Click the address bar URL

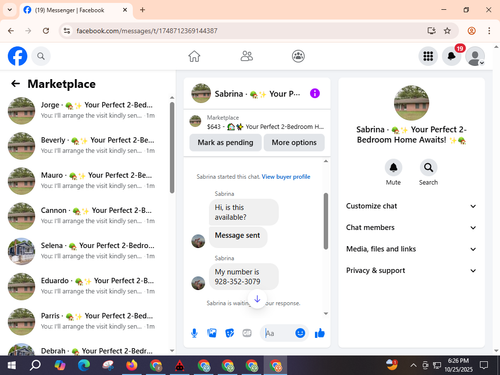click(147, 31)
